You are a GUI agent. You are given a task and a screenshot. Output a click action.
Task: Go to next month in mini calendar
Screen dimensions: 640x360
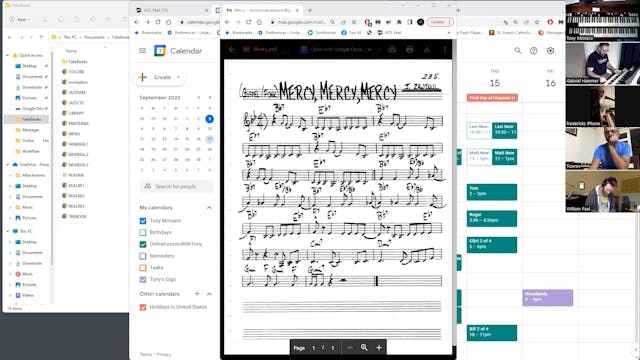[210, 98]
